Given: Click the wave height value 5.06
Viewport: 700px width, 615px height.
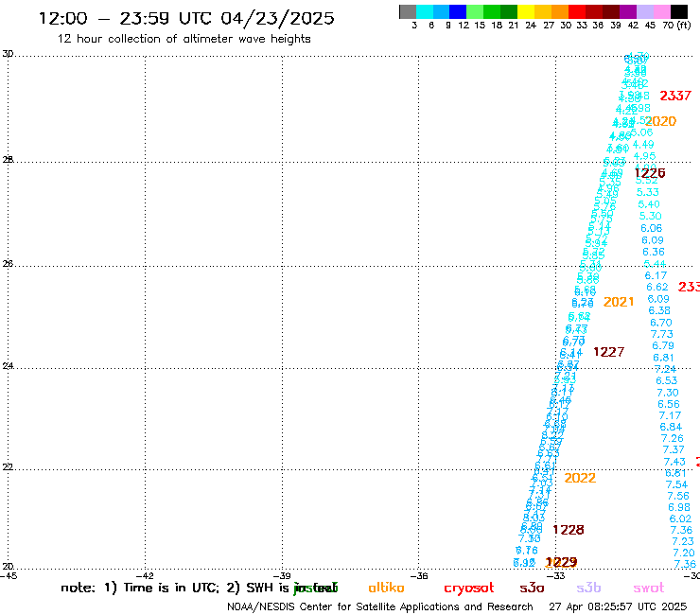Looking at the screenshot, I should 642,132.
